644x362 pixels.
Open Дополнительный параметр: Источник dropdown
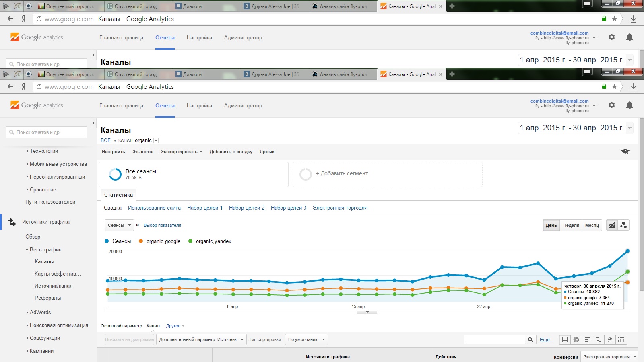pos(201,339)
